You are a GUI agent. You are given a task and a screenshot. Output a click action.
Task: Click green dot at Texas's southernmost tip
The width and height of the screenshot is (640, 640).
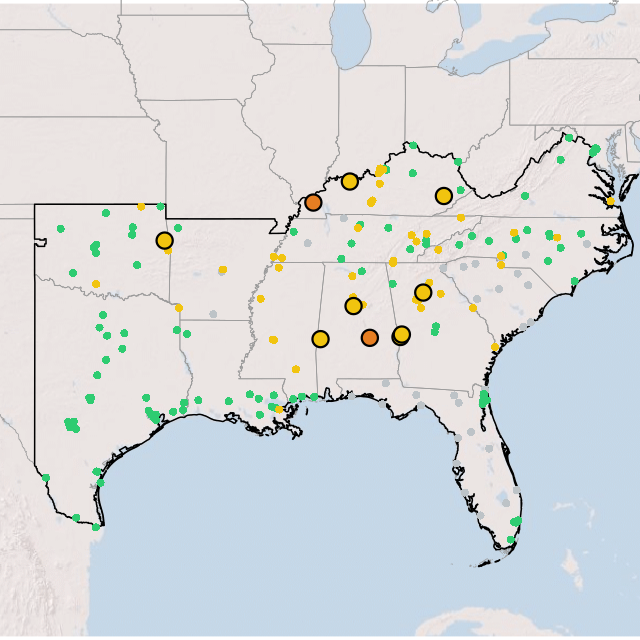coord(96,527)
